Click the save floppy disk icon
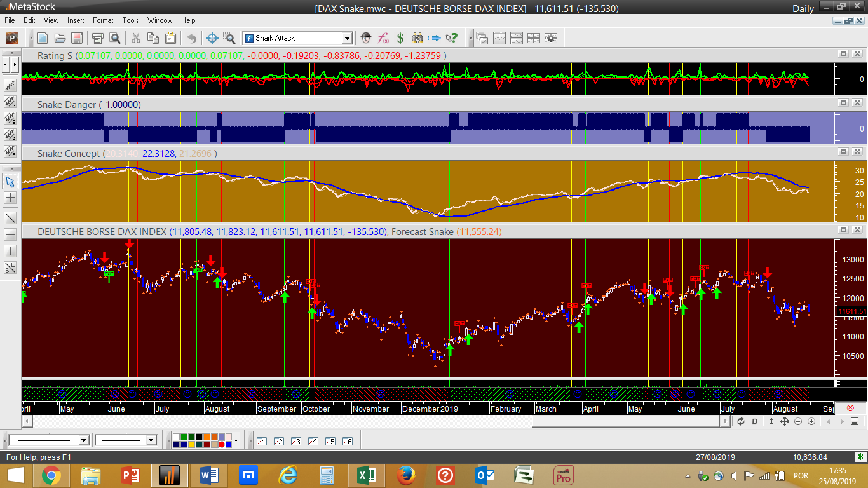Image resolution: width=868 pixels, height=488 pixels. point(77,38)
